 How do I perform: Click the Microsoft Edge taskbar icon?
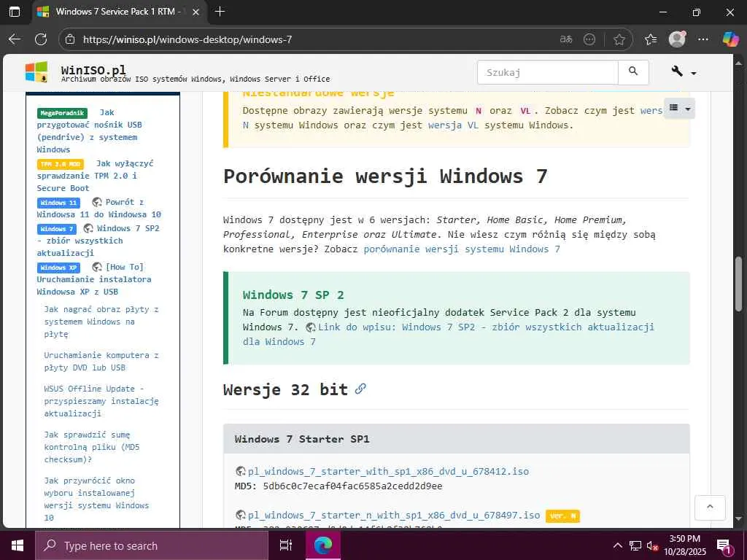tap(322, 545)
